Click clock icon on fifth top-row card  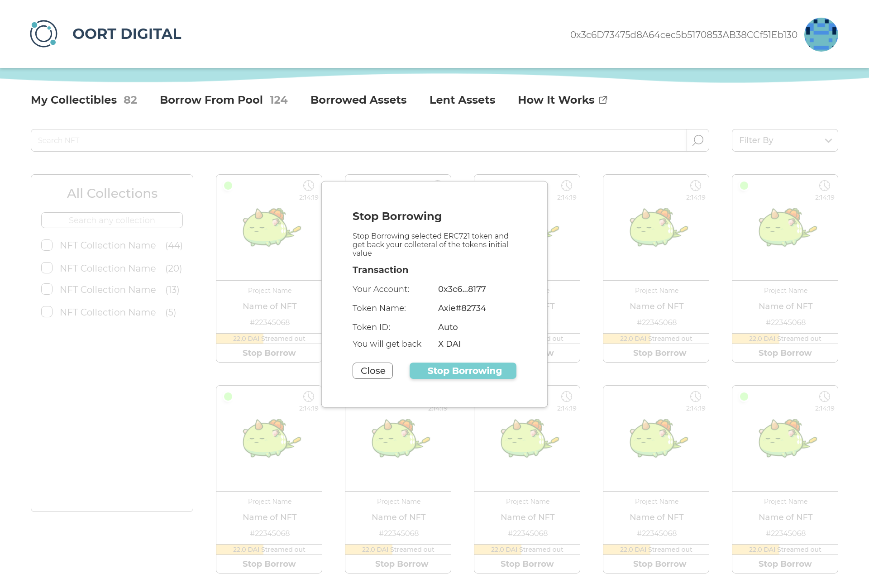(x=825, y=186)
